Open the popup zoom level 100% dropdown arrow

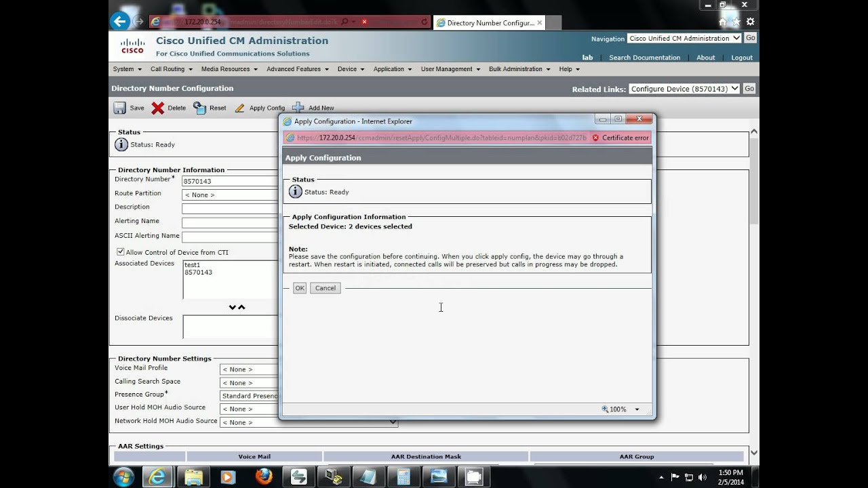(637, 409)
